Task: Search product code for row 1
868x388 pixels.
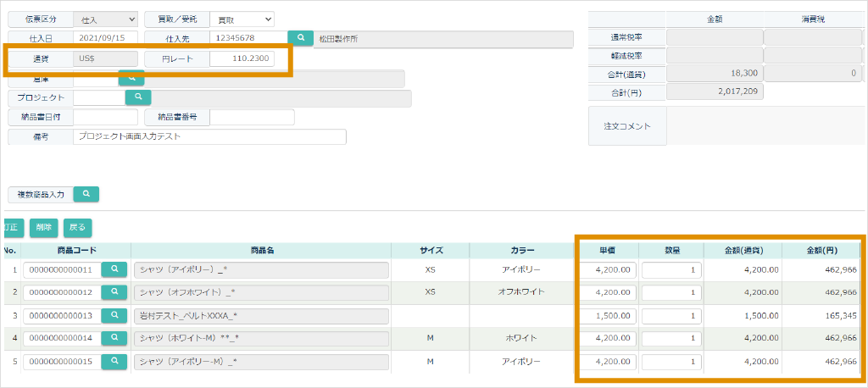Action: pyautogui.click(x=114, y=269)
